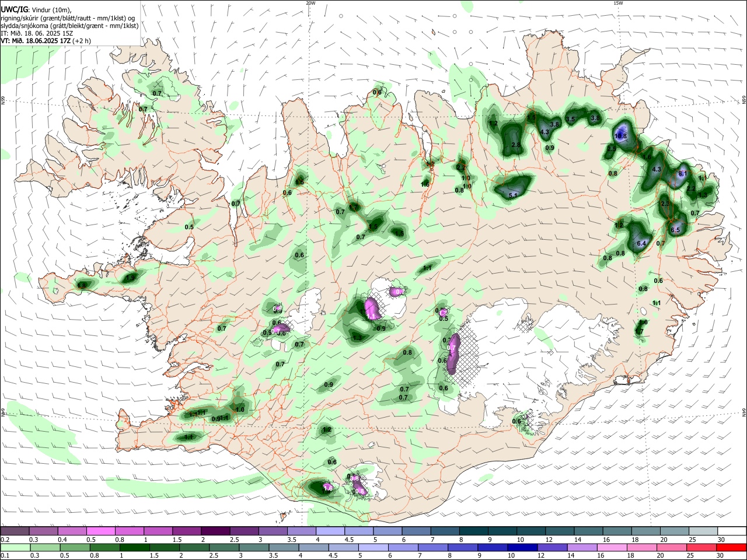Click the title text 'UWC/IG: Vindur (10m),'
This screenshot has height=560, width=747.
point(36,10)
